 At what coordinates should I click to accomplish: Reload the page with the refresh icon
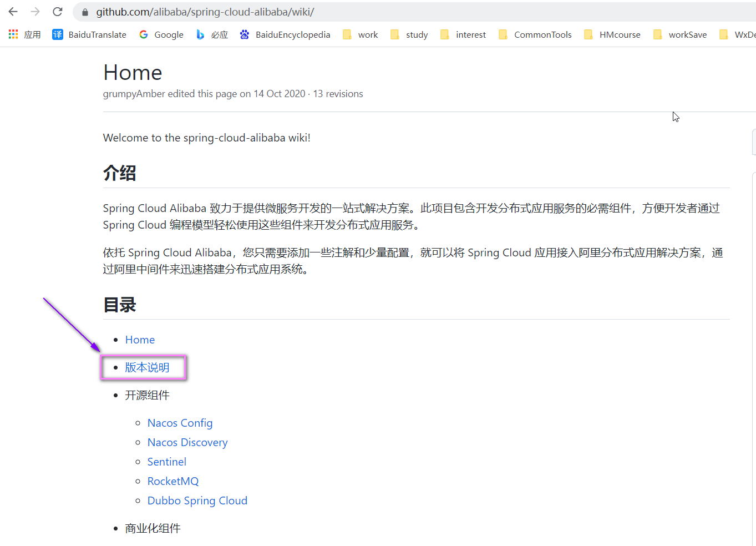pyautogui.click(x=58, y=12)
